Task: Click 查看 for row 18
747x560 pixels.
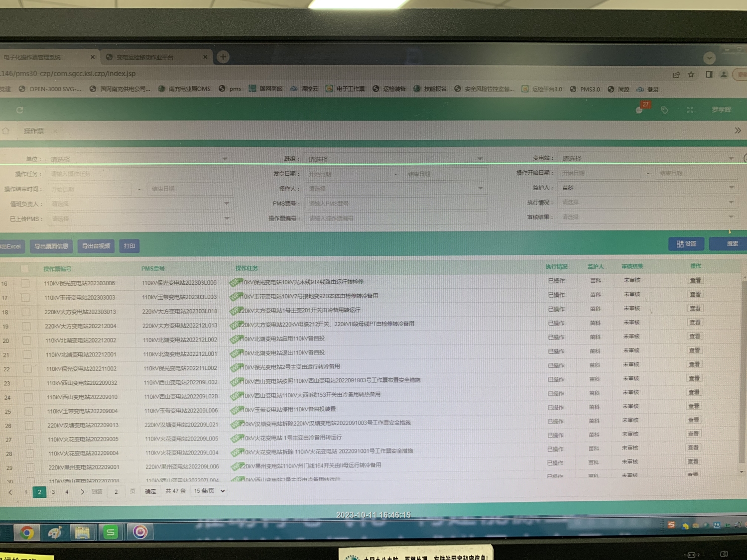Action: 695,309
